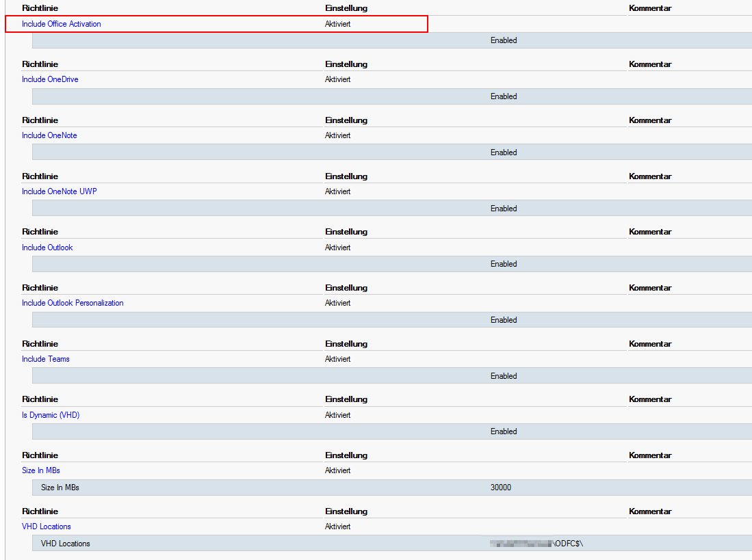Viewport: 752px width, 560px height.
Task: Click Richtlinie header above Include Office Activation
Action: pos(40,8)
